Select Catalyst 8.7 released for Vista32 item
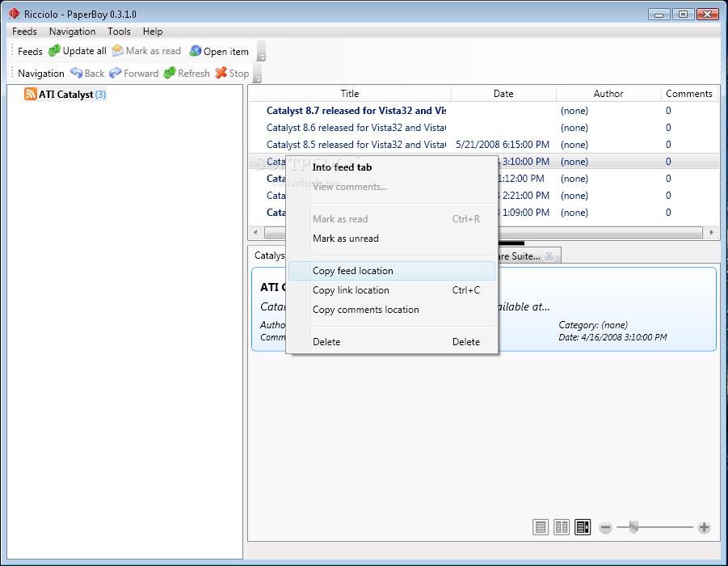Viewport: 728px width, 566px height. point(356,111)
